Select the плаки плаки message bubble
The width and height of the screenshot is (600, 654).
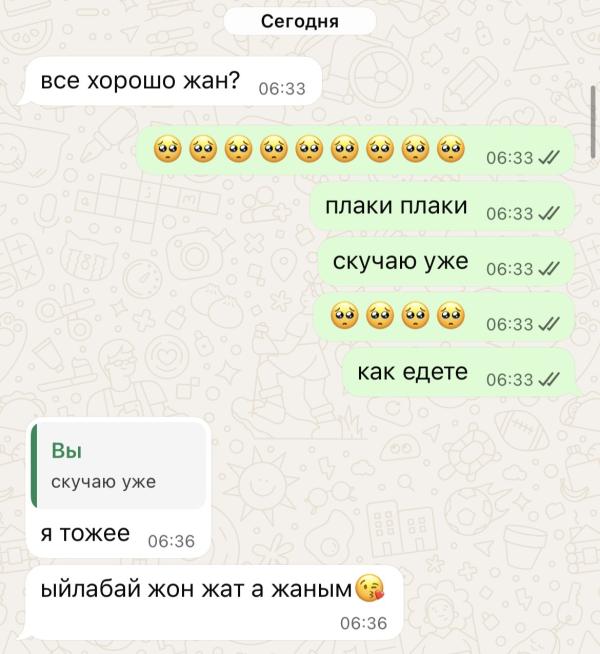(x=442, y=207)
